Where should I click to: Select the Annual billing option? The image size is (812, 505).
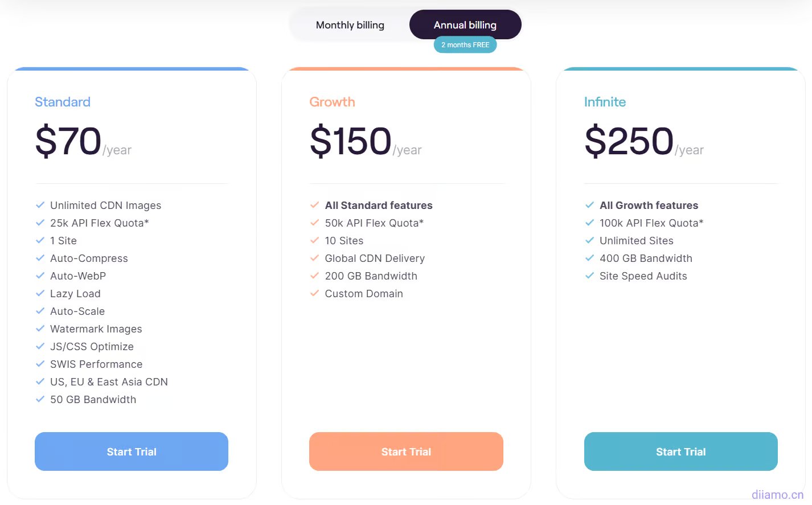tap(465, 25)
